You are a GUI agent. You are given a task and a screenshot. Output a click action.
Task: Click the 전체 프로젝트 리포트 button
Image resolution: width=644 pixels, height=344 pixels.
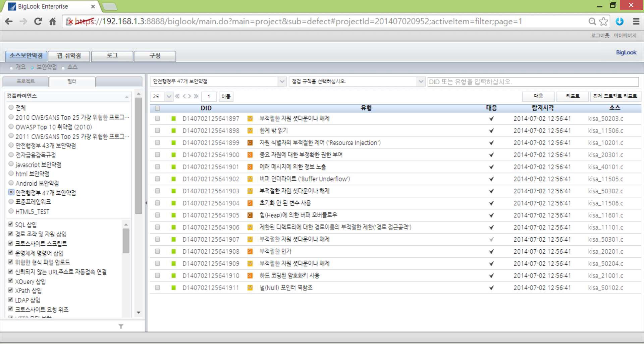coord(615,96)
